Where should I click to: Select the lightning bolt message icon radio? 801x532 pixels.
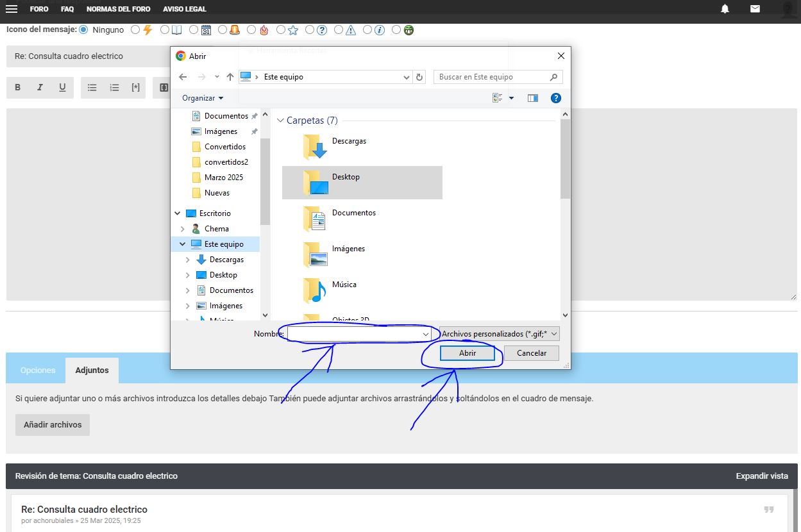click(135, 29)
